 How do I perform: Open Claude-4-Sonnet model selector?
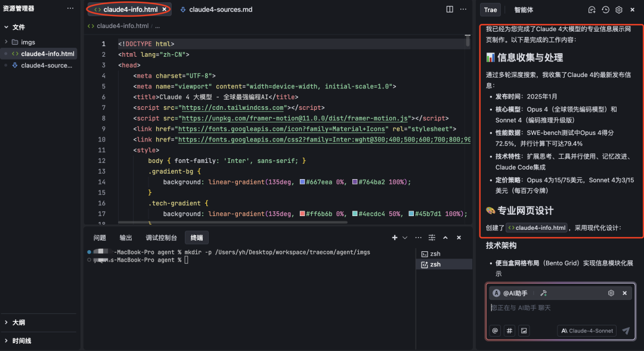pyautogui.click(x=587, y=331)
